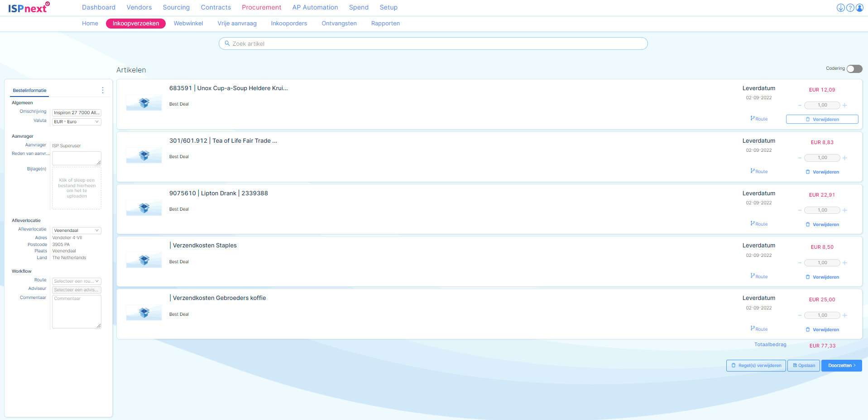This screenshot has height=420, width=868.
Task: Open the help question mark icon
Action: point(850,8)
